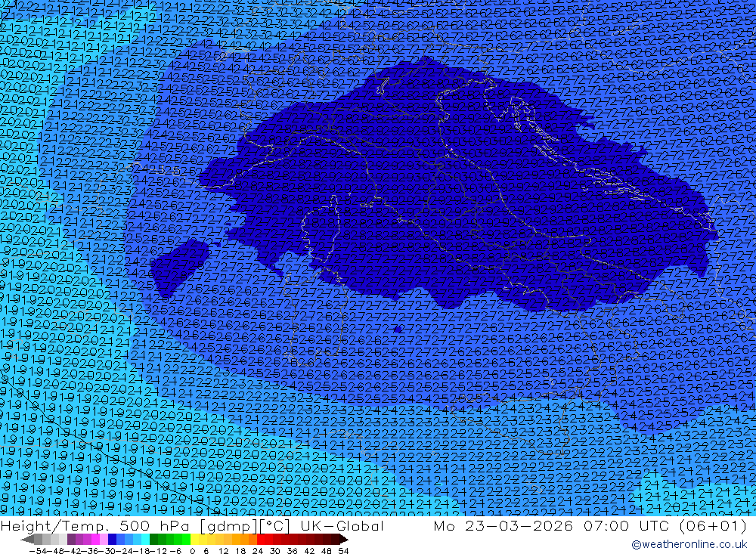Click the '-18' legend value

click(x=141, y=551)
